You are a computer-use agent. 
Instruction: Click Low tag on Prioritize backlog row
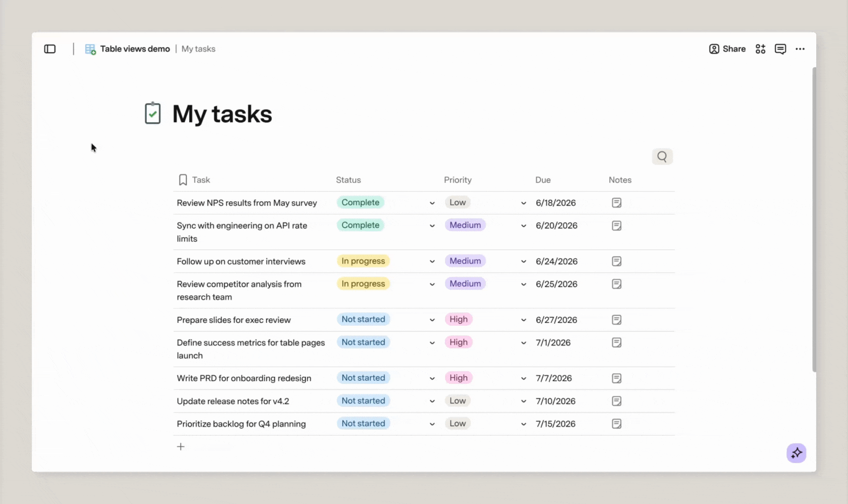coord(458,423)
